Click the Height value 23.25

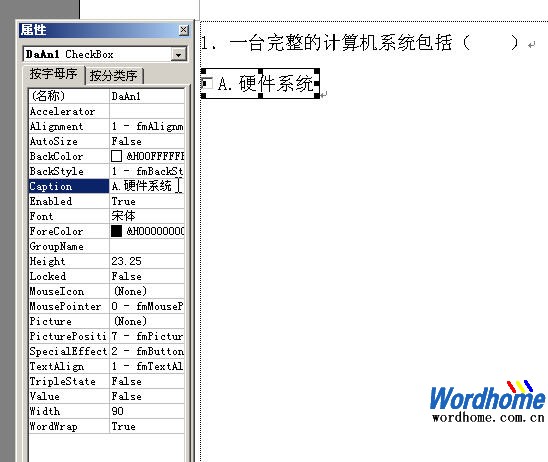point(147,261)
